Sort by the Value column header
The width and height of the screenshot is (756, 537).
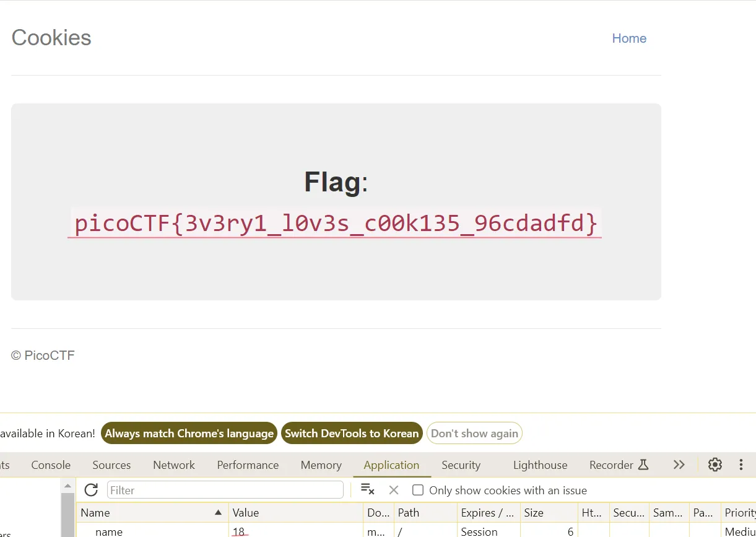(296, 512)
